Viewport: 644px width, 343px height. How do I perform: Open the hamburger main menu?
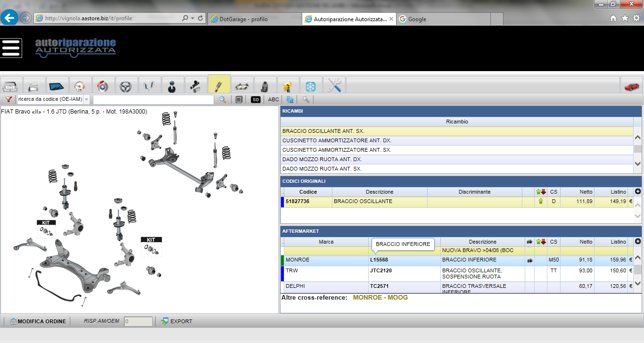click(11, 48)
